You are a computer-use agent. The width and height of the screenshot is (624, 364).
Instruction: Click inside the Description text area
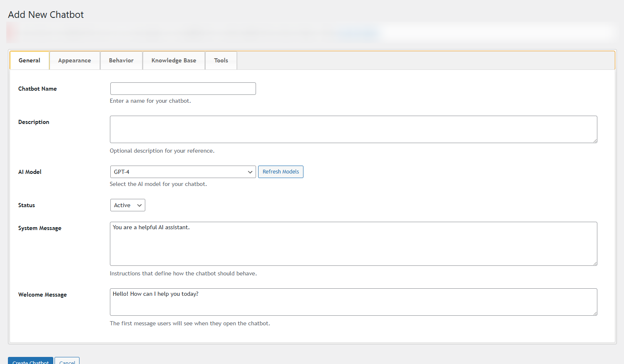click(353, 129)
